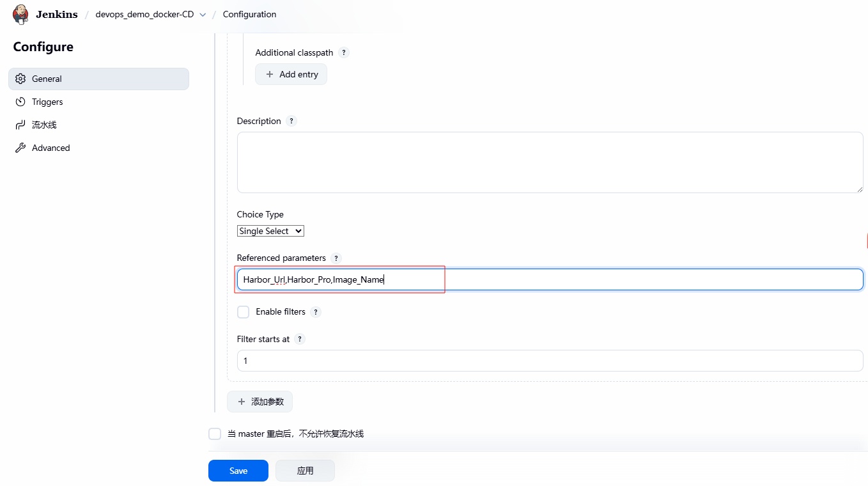Toggle the master restart pipeline resume checkbox
This screenshot has height=486, width=868.
215,434
